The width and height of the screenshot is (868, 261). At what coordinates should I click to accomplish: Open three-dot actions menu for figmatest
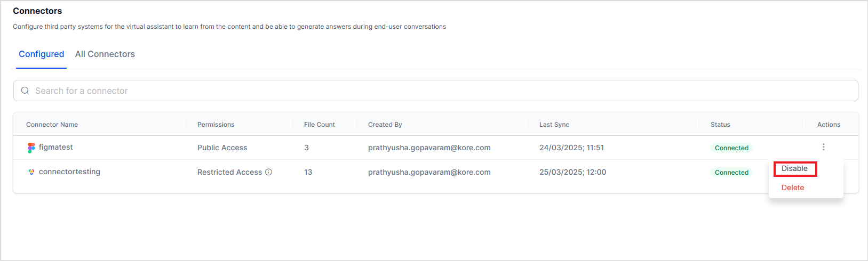[823, 147]
